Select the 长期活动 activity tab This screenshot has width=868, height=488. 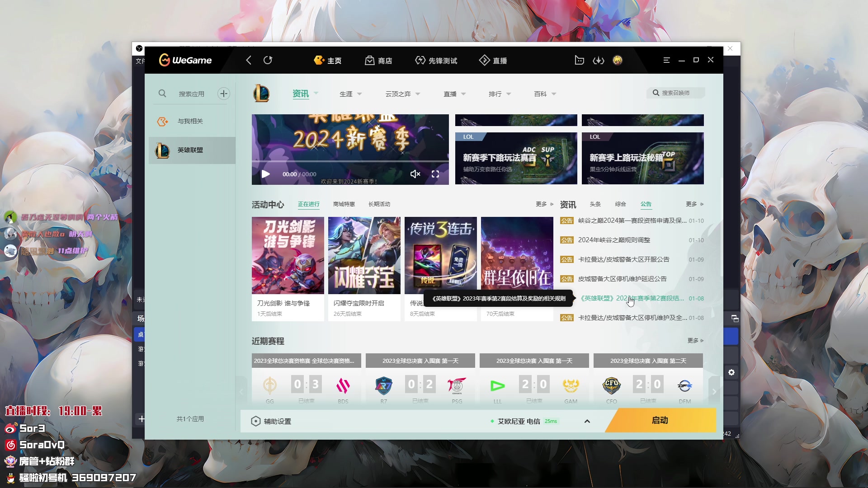(x=379, y=204)
